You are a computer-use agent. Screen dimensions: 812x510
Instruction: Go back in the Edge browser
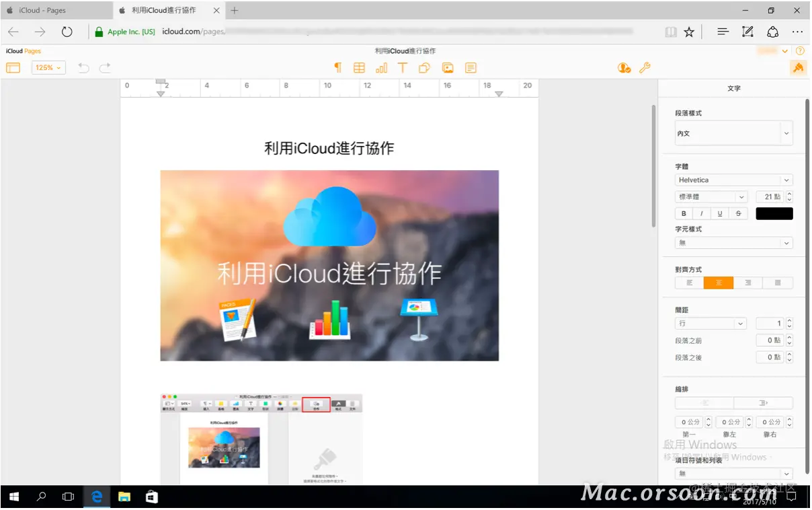pyautogui.click(x=13, y=32)
